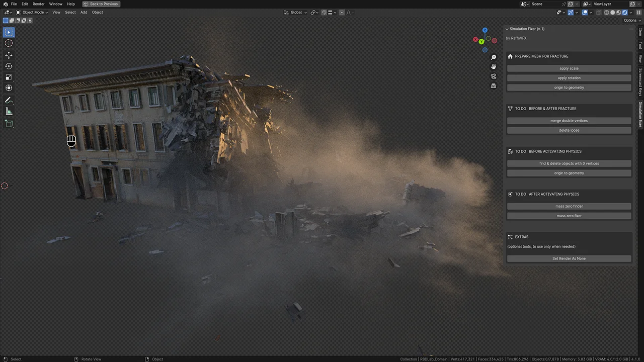Click the green Y axis on navigation gizmo
Image resolution: width=644 pixels, height=362 pixels.
point(481,42)
